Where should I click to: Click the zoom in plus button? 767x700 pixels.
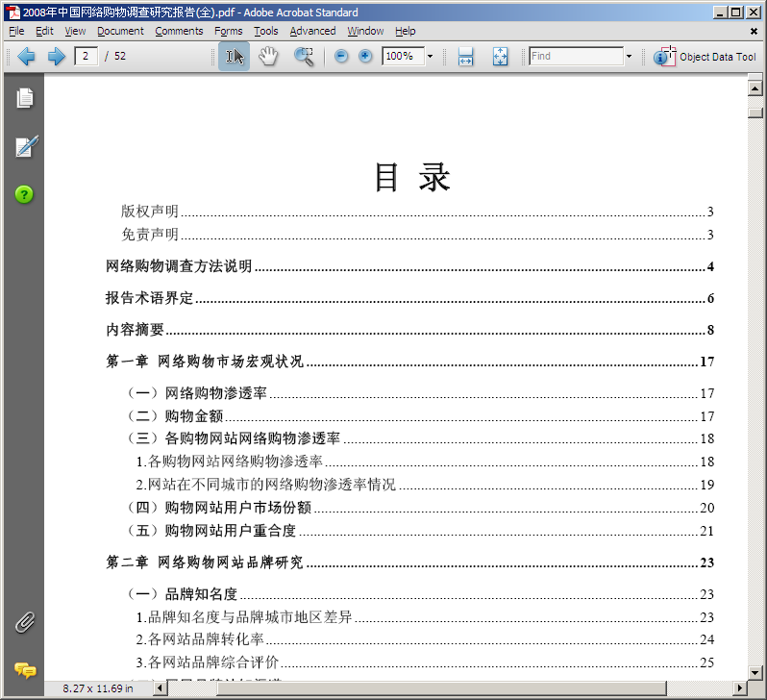365,57
